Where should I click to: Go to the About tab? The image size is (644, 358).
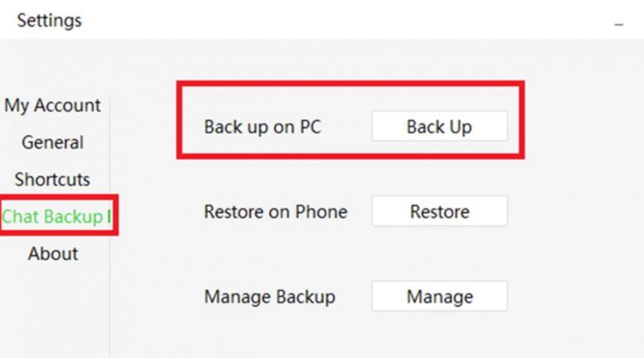point(53,254)
